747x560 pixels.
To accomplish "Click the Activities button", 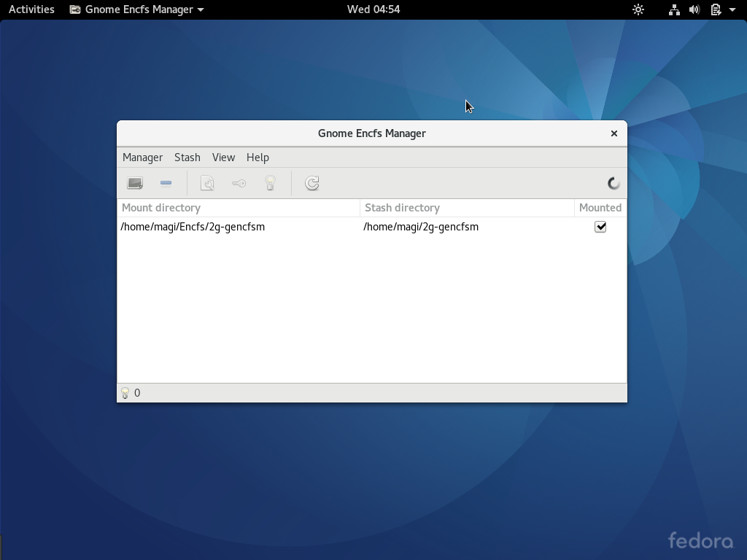I will 31,9.
